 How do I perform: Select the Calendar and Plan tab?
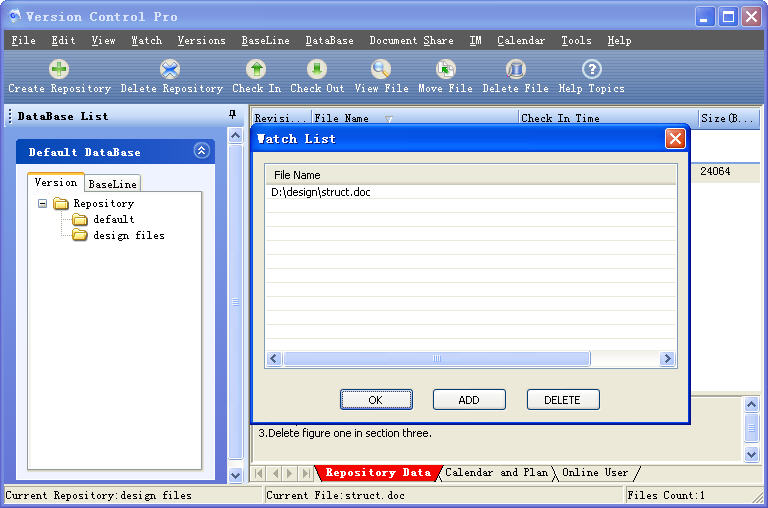pyautogui.click(x=496, y=473)
